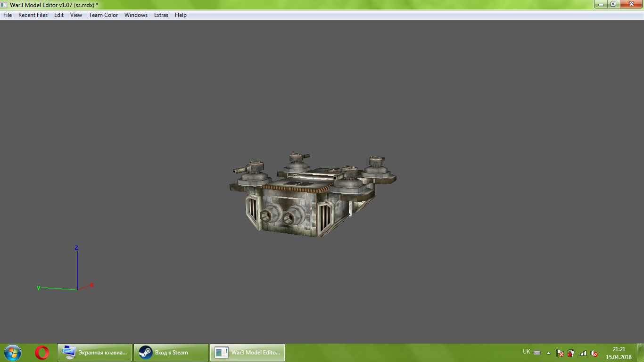Open the Recent Files menu
The width and height of the screenshot is (644, 362).
[x=33, y=15]
